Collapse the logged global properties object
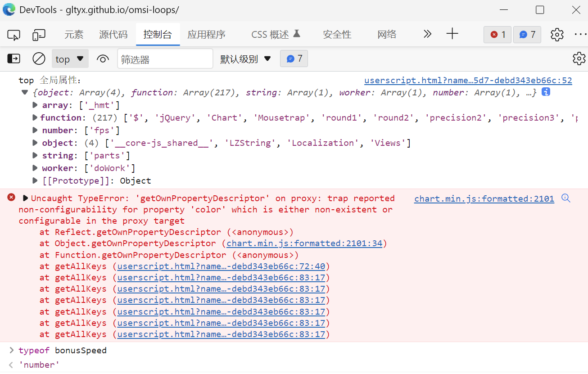Image resolution: width=588 pixels, height=374 pixels. tap(24, 93)
